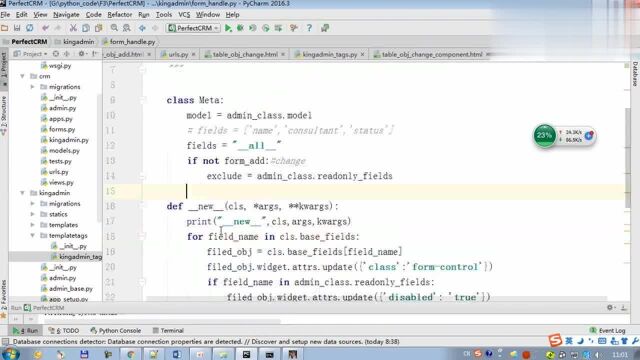The width and height of the screenshot is (640, 360).
Task: Click the Undo arrow in the toolbar
Action: pyautogui.click(x=45, y=28)
